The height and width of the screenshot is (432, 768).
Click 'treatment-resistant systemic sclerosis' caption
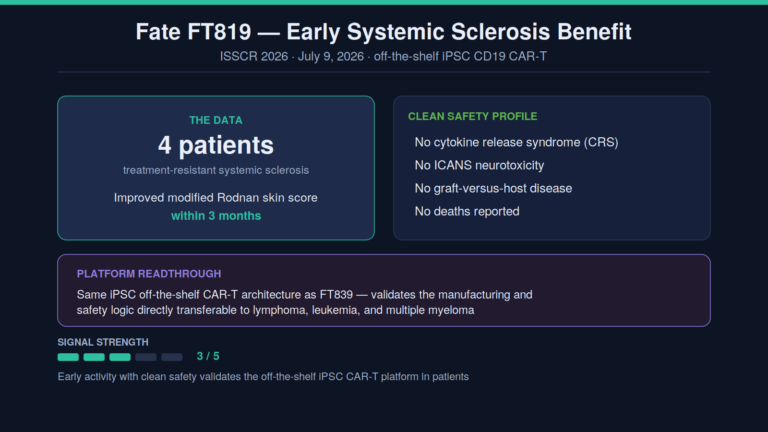(216, 170)
